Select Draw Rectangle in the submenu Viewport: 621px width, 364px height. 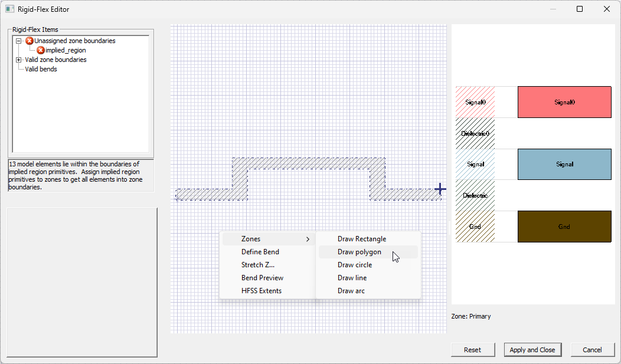click(x=362, y=239)
